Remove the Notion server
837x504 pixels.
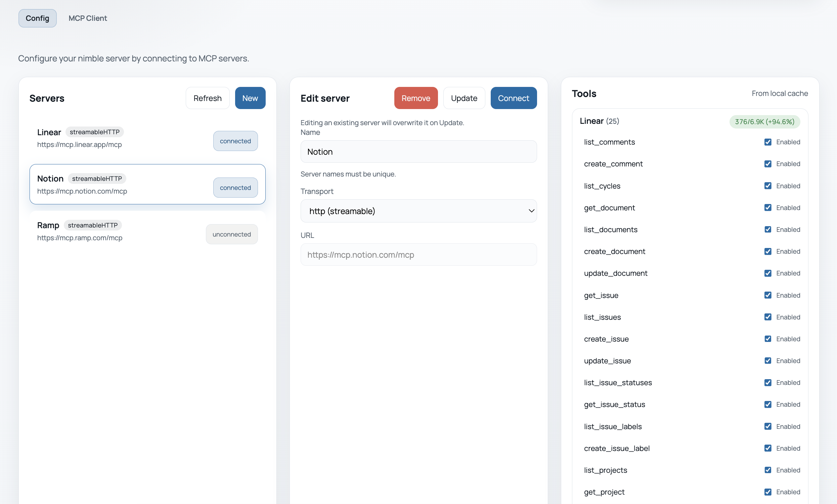click(415, 98)
